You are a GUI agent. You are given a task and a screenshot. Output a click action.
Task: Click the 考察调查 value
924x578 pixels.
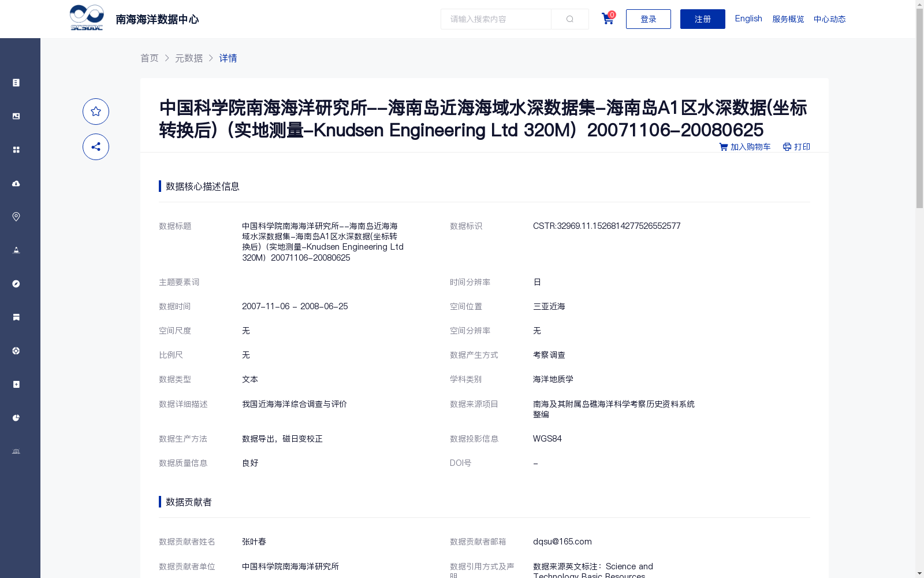click(x=549, y=355)
